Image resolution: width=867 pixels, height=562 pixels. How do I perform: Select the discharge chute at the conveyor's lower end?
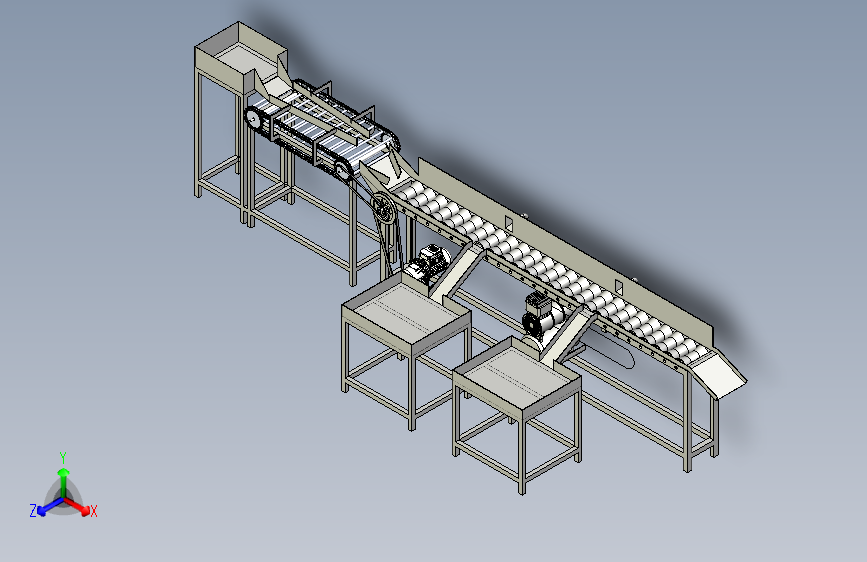(x=720, y=375)
